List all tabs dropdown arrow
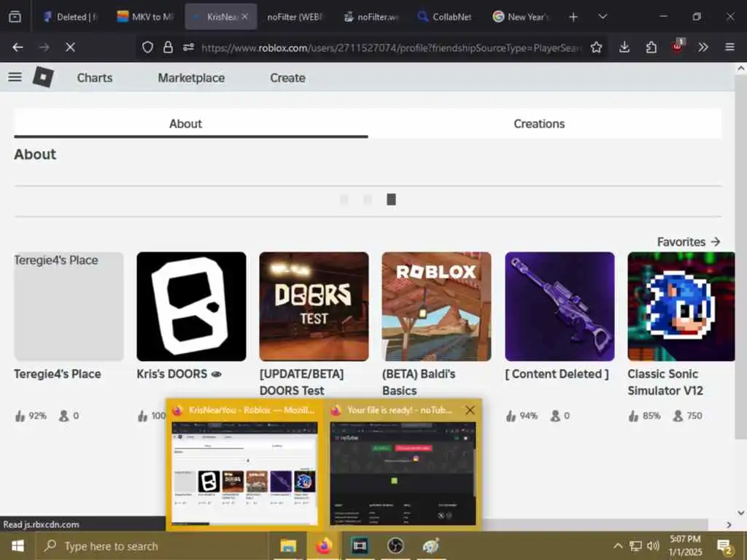Image resolution: width=747 pixels, height=560 pixels. (x=603, y=17)
